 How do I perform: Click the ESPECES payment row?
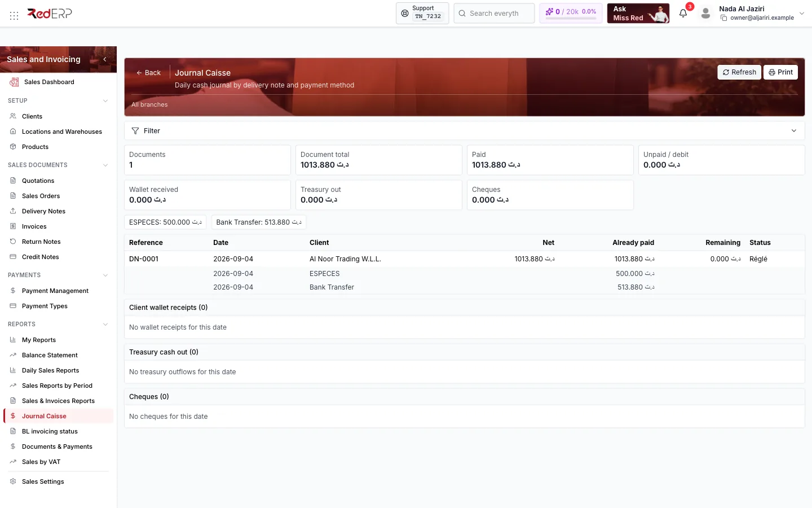(x=465, y=274)
